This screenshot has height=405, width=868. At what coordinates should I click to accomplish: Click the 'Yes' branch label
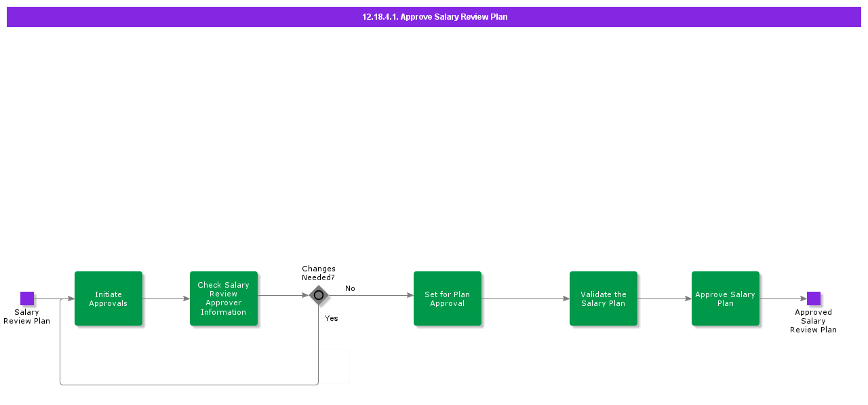(x=331, y=318)
